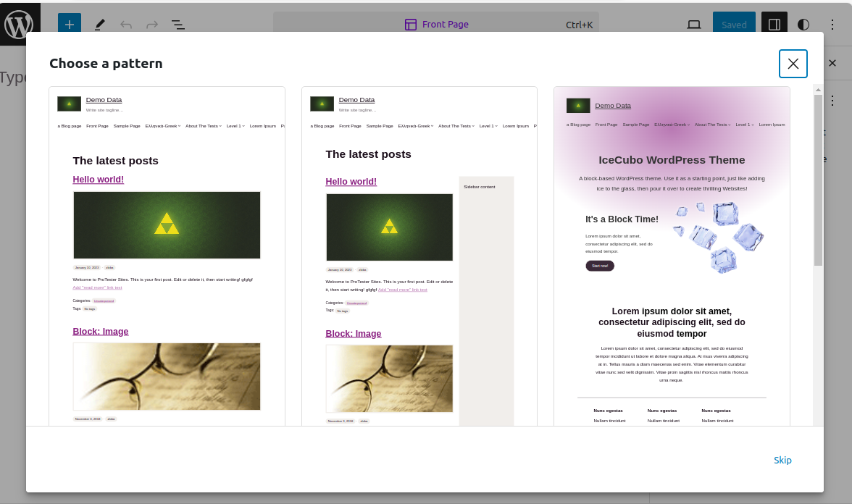Click the scrollbar up arrow
The width and height of the screenshot is (852, 504).
point(819,90)
